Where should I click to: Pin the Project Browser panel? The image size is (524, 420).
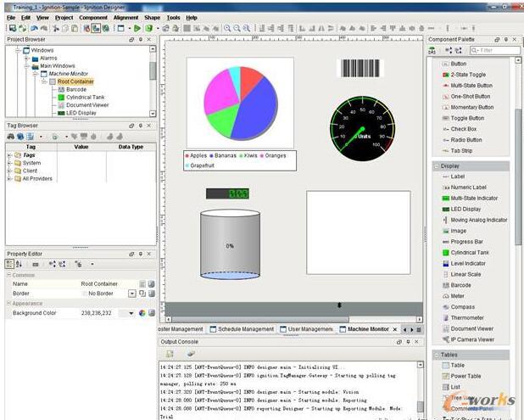[x=141, y=40]
